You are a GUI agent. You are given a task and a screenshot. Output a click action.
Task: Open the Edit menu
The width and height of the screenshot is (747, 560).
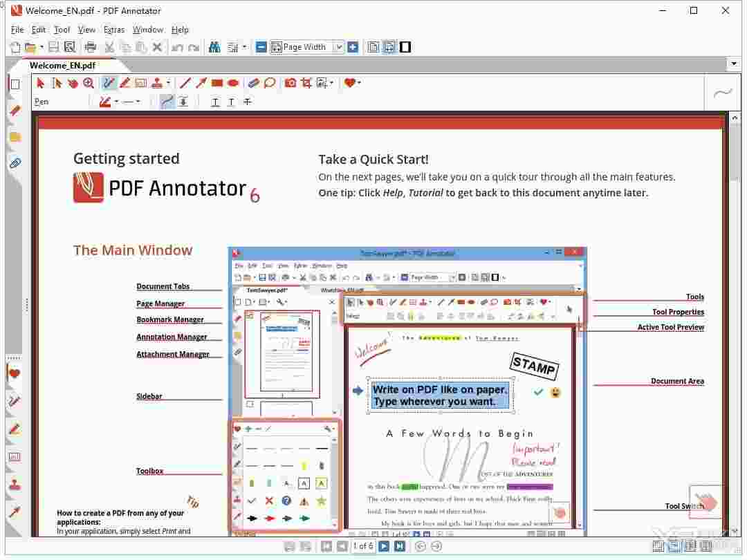pyautogui.click(x=39, y=30)
